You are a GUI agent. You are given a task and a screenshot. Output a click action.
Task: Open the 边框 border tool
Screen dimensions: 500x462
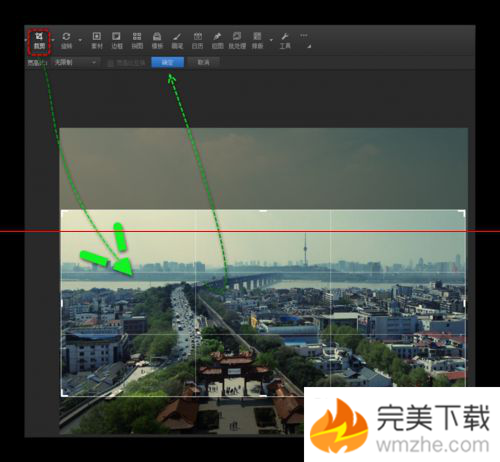[x=117, y=41]
